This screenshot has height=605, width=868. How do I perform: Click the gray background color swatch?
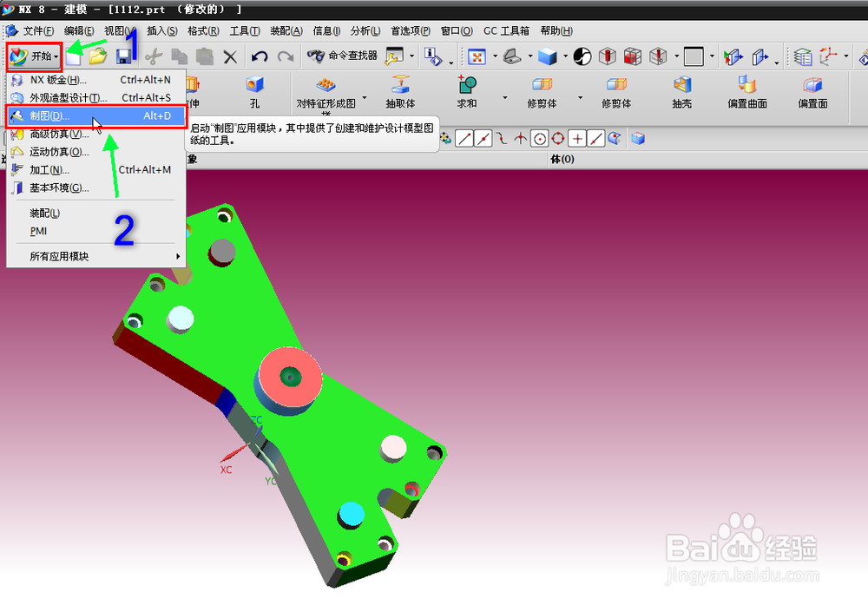click(694, 56)
